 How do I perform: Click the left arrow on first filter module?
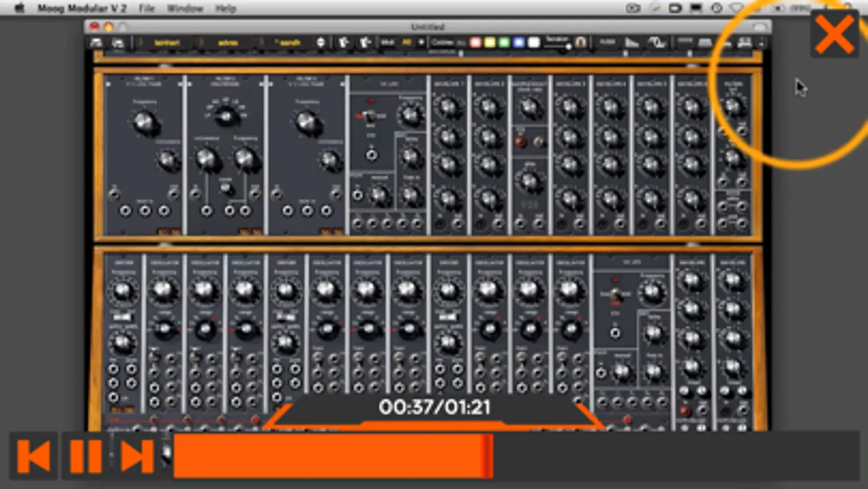click(109, 84)
